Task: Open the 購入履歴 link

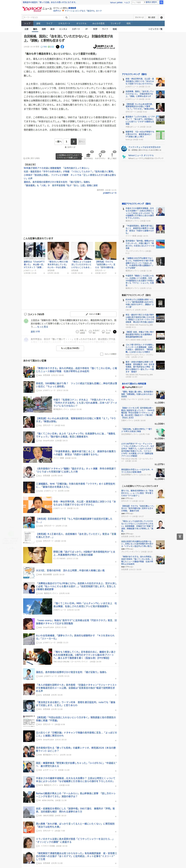Action: pyautogui.click(x=152, y=18)
